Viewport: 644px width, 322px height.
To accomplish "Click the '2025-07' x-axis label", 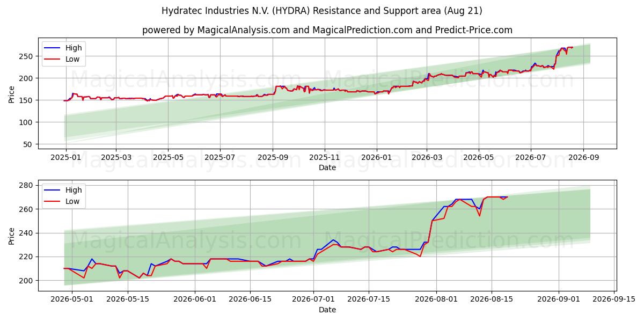I will (219, 157).
